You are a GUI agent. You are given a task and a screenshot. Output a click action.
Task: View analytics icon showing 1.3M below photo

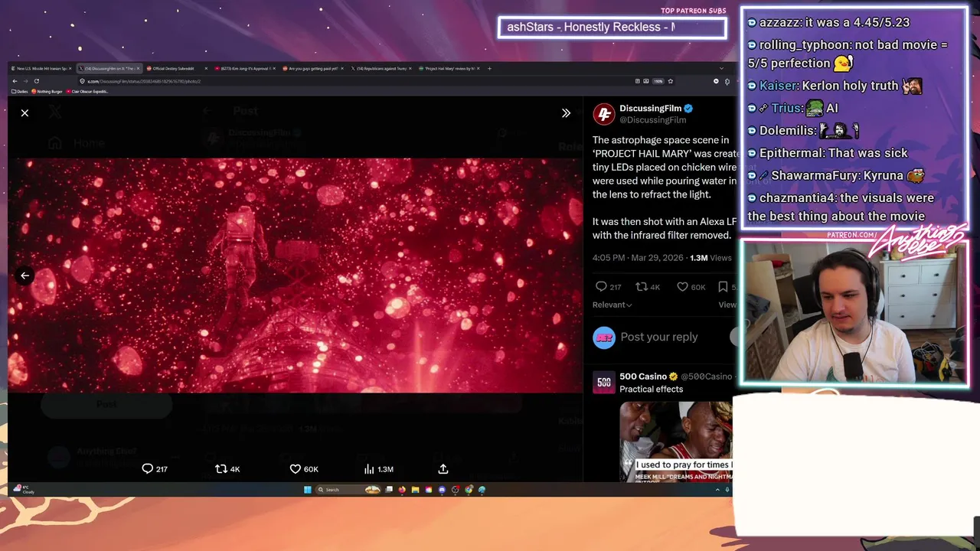[x=369, y=469]
